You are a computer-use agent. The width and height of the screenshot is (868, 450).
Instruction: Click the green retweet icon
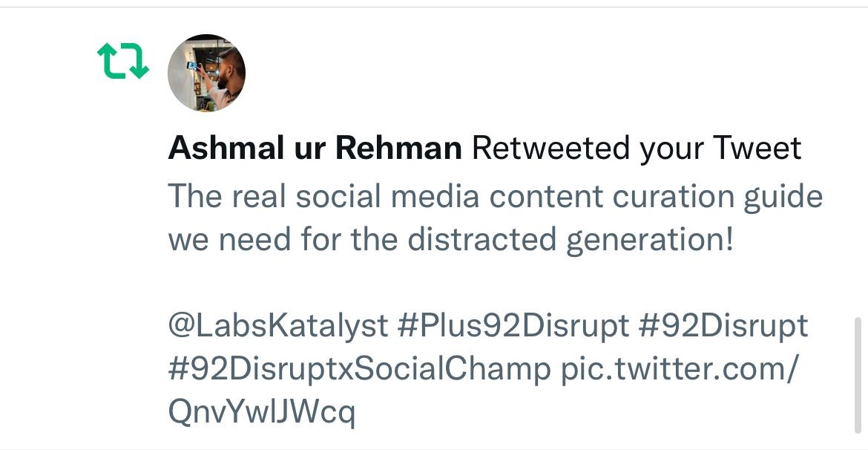coord(123,61)
